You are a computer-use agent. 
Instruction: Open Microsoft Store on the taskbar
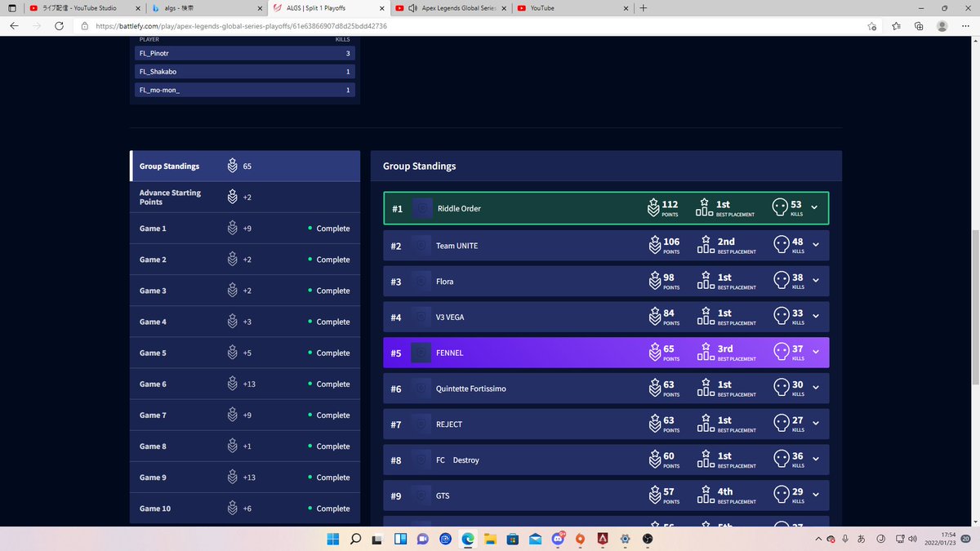point(513,539)
